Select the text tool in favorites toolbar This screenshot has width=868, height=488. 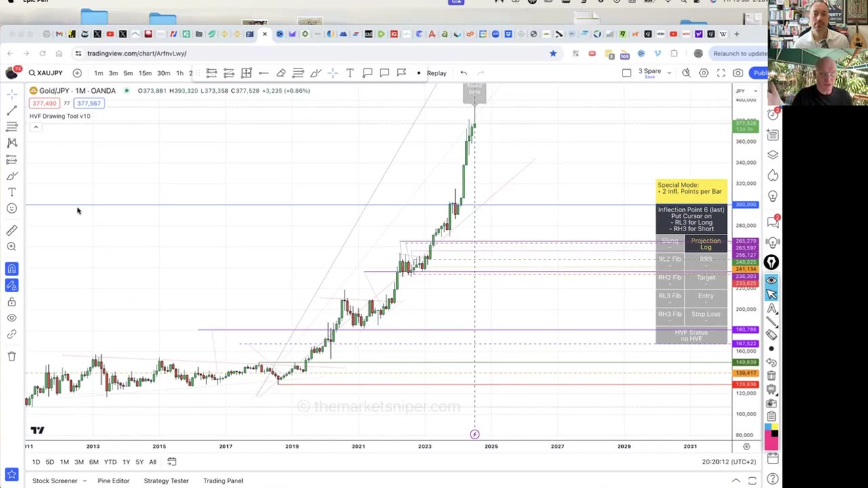[350, 73]
